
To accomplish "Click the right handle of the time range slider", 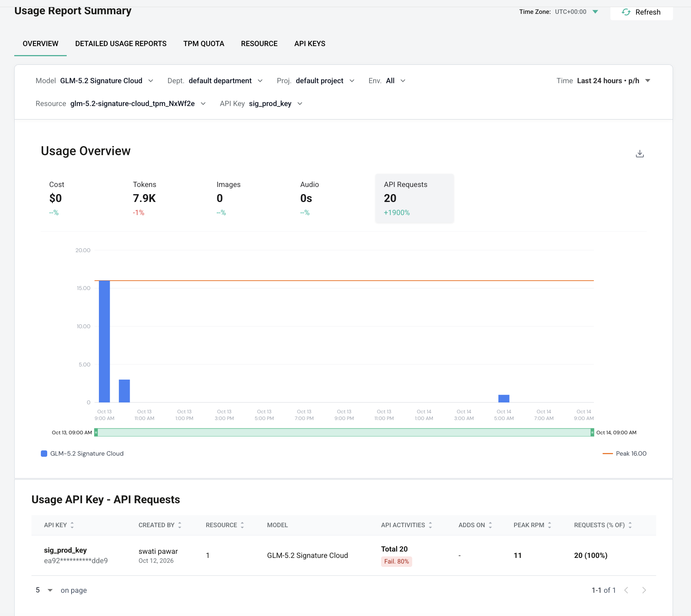I will click(x=592, y=432).
